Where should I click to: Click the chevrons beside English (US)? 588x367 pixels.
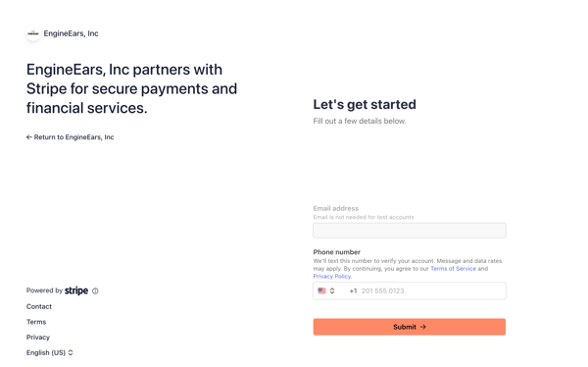pos(71,352)
